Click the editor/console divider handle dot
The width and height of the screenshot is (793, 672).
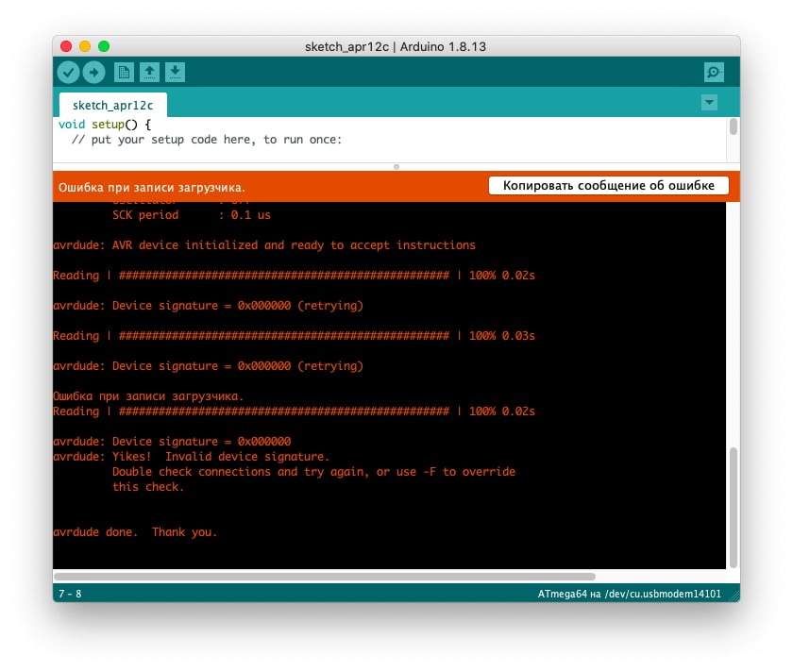coord(396,167)
